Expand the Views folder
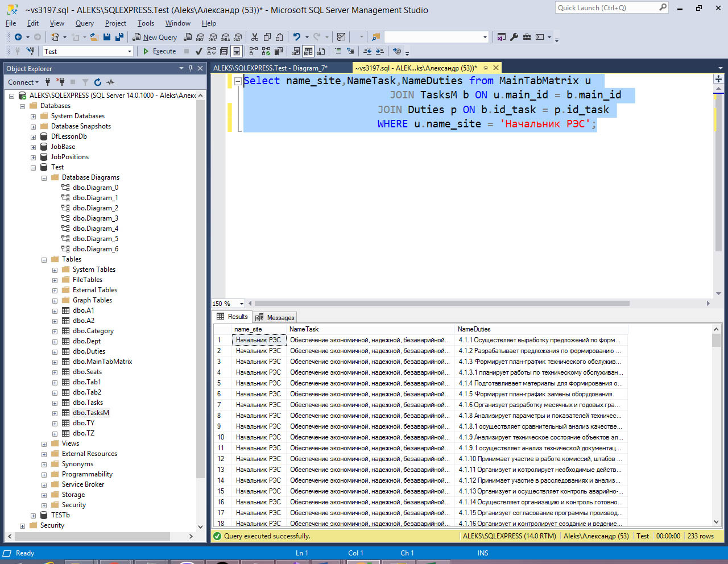The height and width of the screenshot is (564, 728). 44,444
